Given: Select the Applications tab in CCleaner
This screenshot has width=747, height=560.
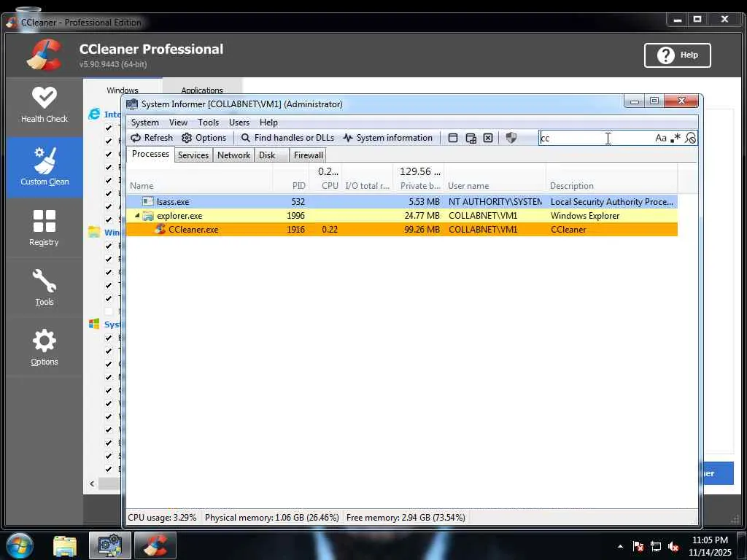Looking at the screenshot, I should [x=202, y=90].
